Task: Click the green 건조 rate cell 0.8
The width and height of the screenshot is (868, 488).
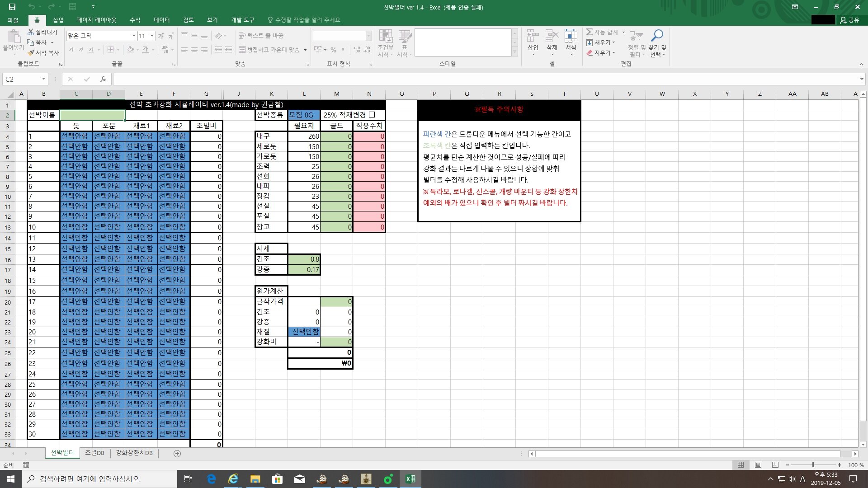Action: [x=304, y=259]
